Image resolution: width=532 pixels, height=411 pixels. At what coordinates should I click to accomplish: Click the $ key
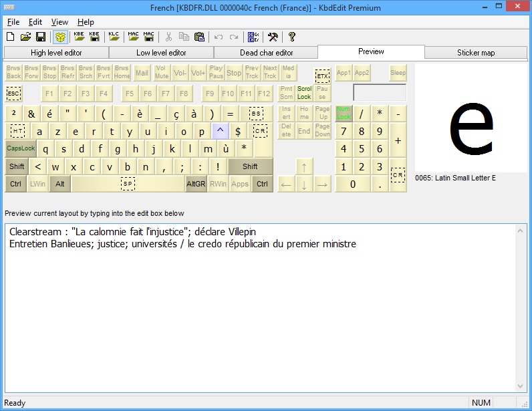(x=238, y=131)
